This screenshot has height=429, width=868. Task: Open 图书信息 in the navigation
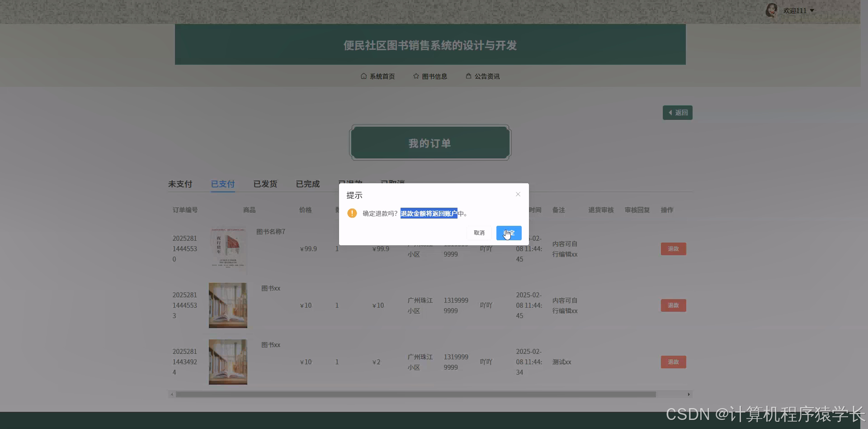[x=430, y=76]
